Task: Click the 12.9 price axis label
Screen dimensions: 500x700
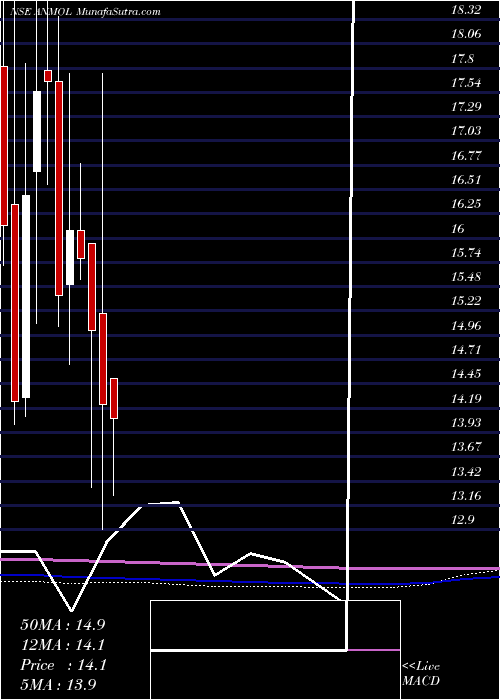Action: (462, 520)
